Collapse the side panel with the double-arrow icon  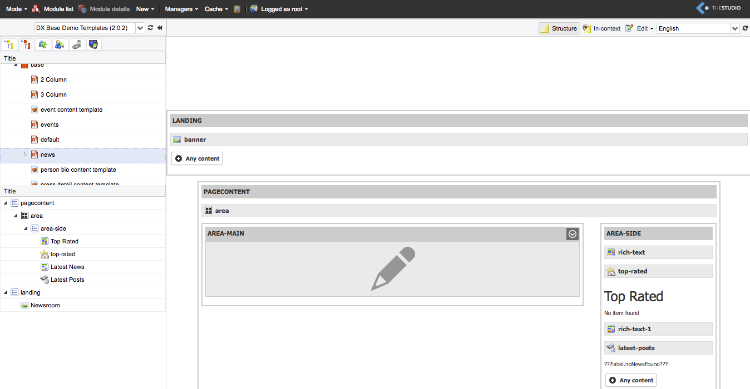160,28
